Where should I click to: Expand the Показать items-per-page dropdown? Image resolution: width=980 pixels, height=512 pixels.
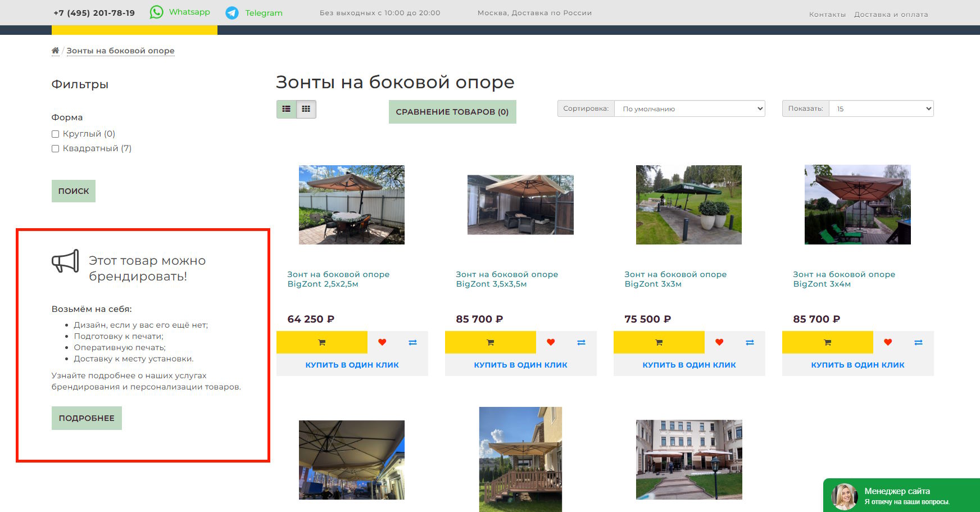tap(881, 108)
